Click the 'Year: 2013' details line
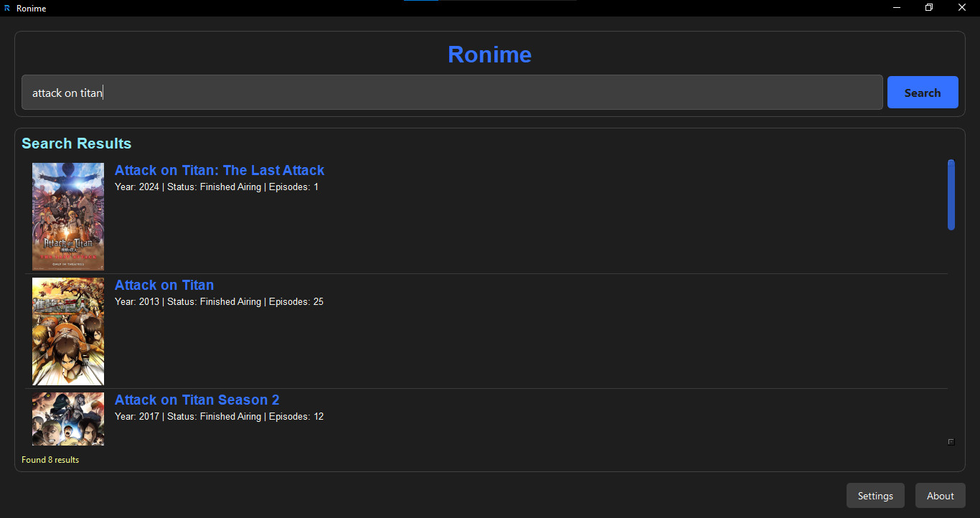This screenshot has width=980, height=518. pos(219,302)
